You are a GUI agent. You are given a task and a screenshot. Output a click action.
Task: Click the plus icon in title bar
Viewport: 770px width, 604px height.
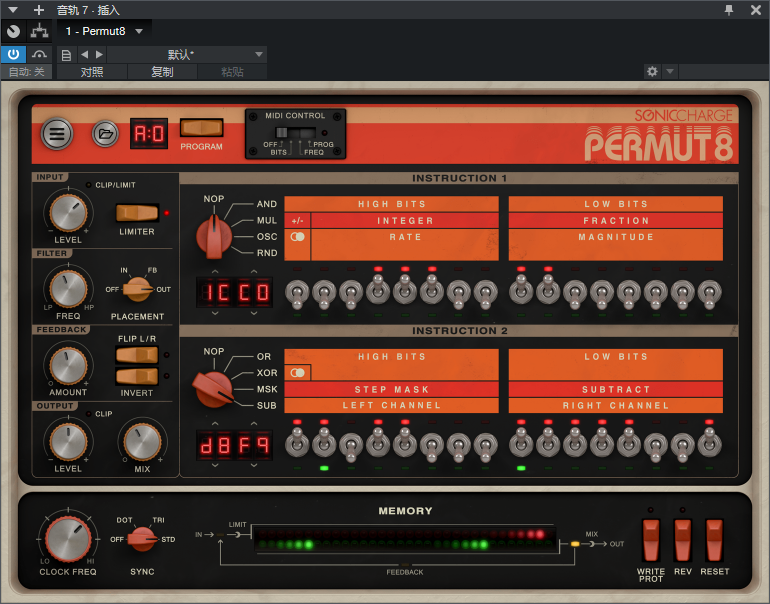point(39,10)
